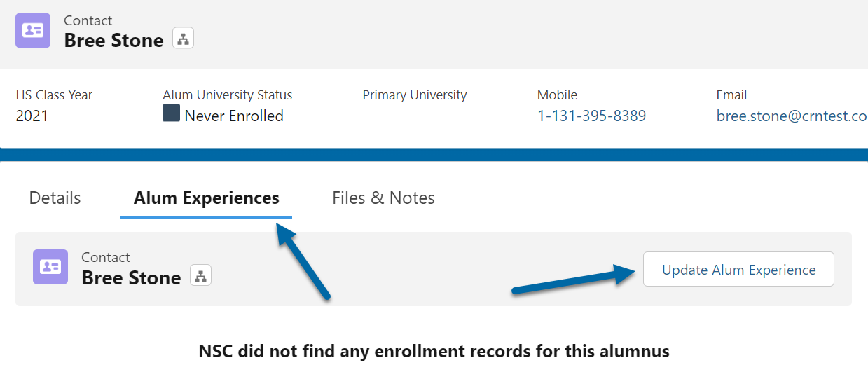Click the NSC no enrollment records message

pyautogui.click(x=434, y=352)
